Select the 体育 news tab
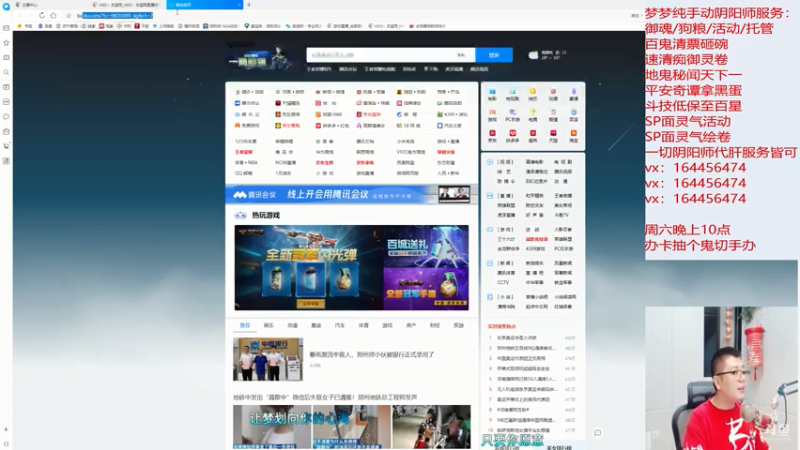The image size is (800, 450). click(363, 325)
